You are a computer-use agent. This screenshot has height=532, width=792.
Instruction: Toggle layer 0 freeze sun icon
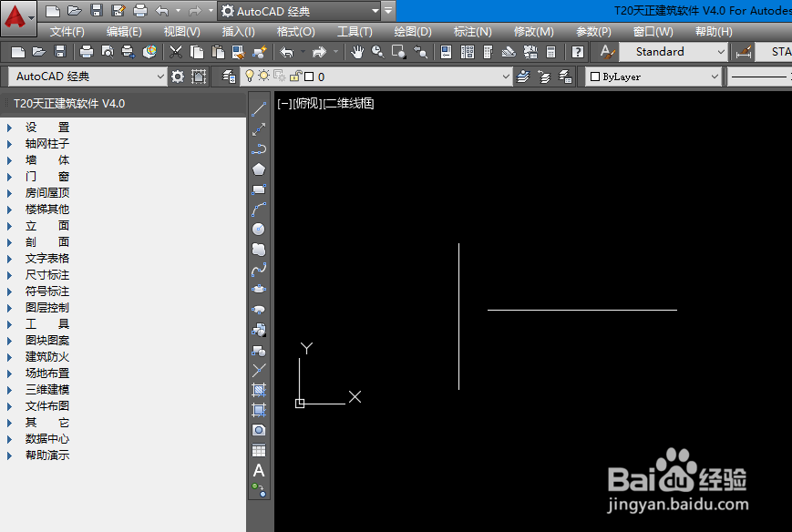pyautogui.click(x=263, y=77)
